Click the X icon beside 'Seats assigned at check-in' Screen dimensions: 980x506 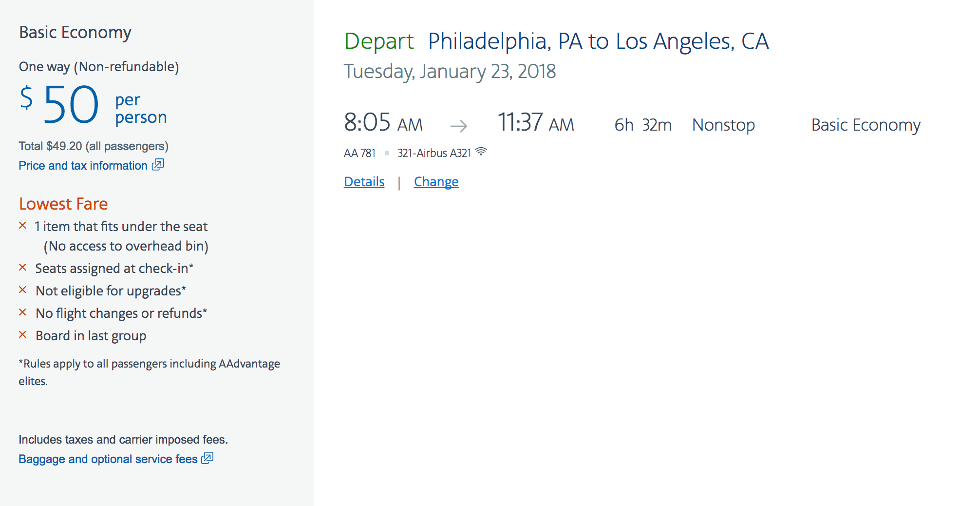click(22, 268)
